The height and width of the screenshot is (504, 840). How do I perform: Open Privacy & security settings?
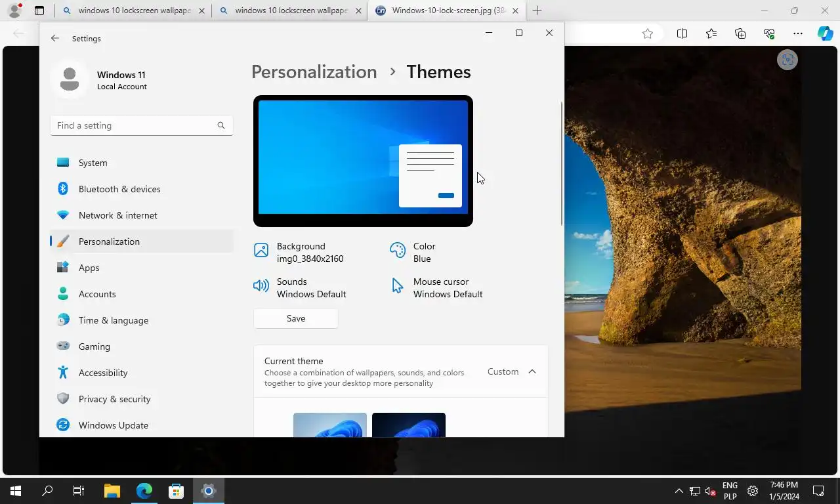coord(142,399)
